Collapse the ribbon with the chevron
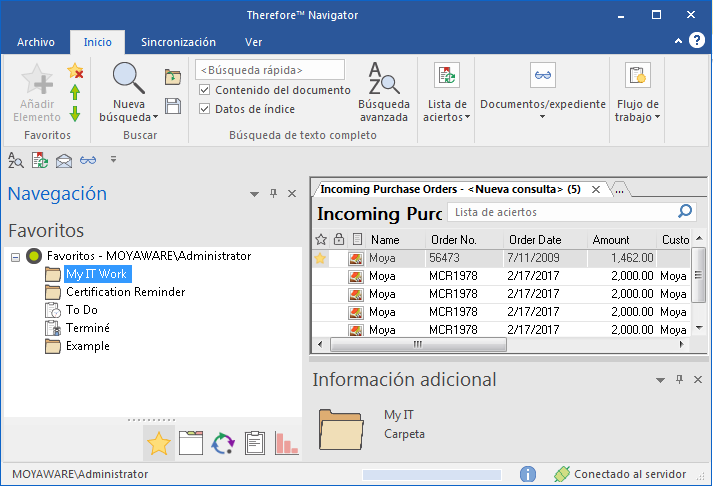This screenshot has height=487, width=713. (678, 41)
